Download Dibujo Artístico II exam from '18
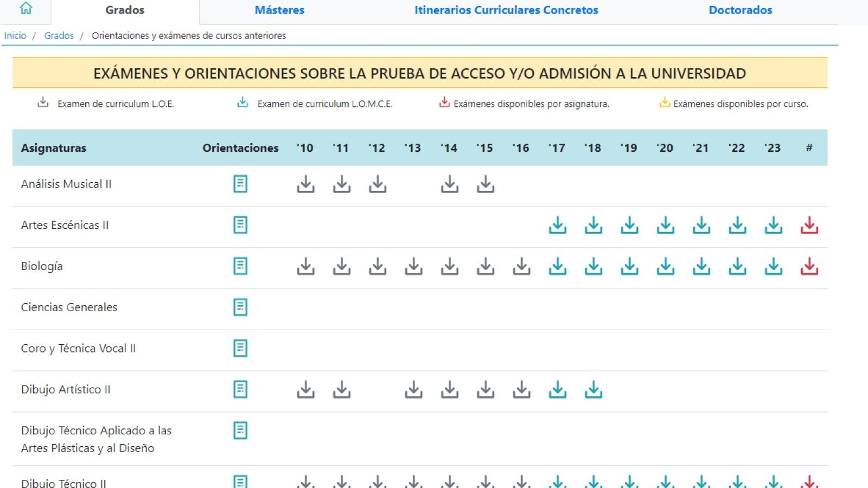The width and height of the screenshot is (868, 488). pos(593,389)
